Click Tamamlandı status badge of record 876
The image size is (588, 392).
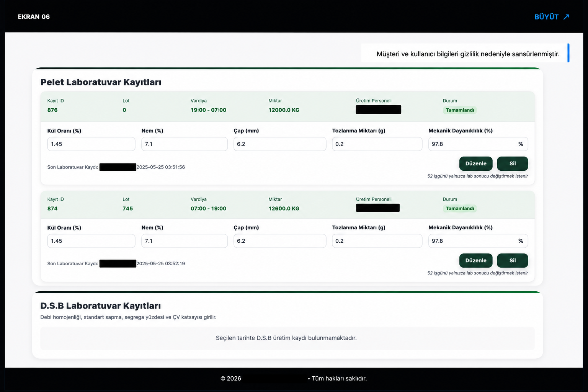(x=460, y=110)
